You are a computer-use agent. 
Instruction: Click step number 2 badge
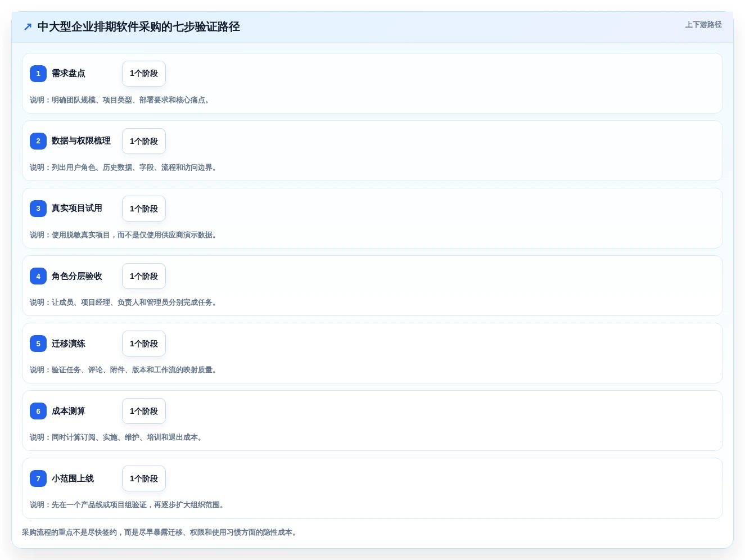tap(38, 141)
